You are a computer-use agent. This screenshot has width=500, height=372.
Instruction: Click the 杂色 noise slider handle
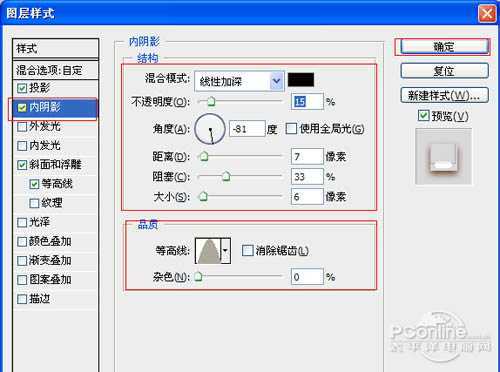[x=199, y=276]
